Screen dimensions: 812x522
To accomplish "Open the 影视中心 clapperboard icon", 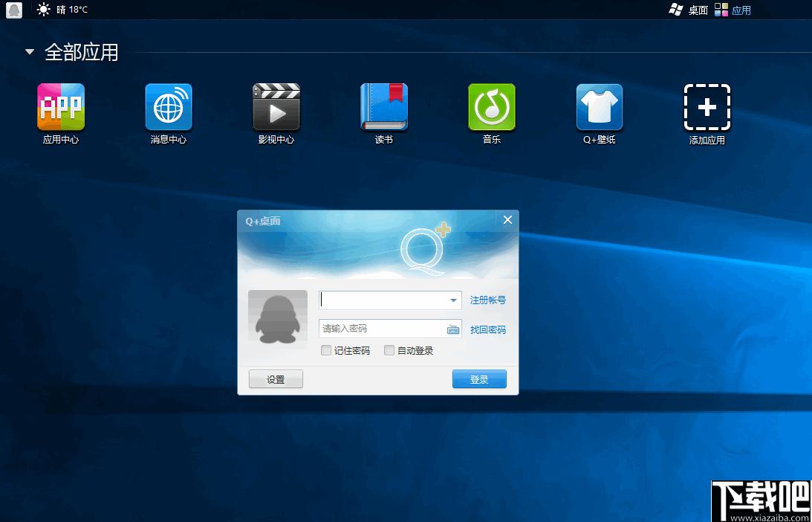I will [276, 107].
